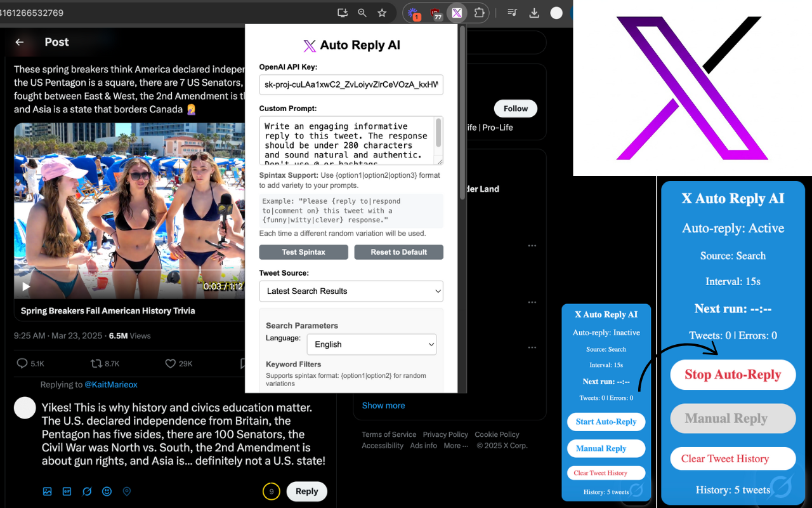812x508 pixels.
Task: Click the install-app icon in the address bar
Action: [343, 13]
